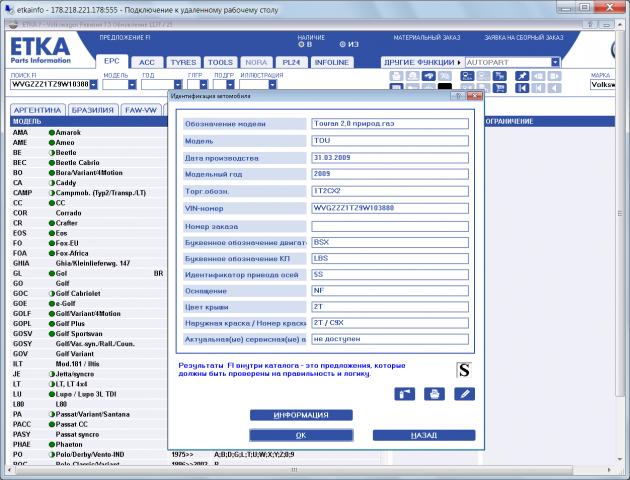Click the question mark help button in the dialog title
This screenshot has height=480, width=630.
point(457,96)
